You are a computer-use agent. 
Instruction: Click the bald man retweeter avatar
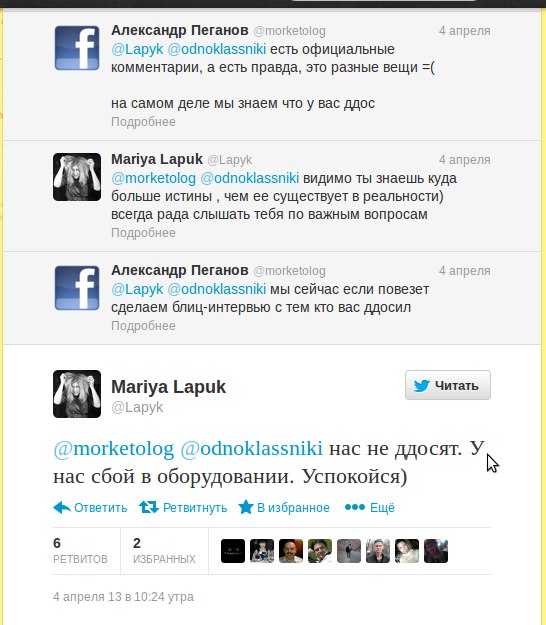[x=291, y=551]
